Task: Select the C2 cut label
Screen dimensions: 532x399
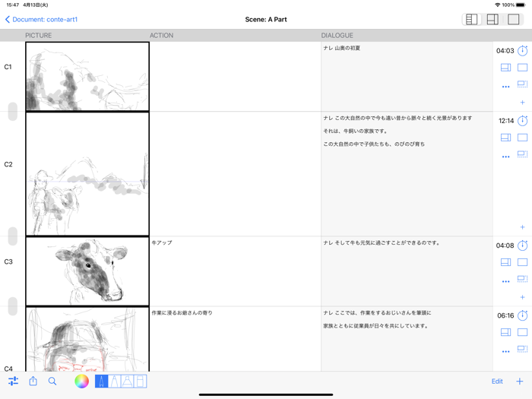Action: (x=8, y=164)
